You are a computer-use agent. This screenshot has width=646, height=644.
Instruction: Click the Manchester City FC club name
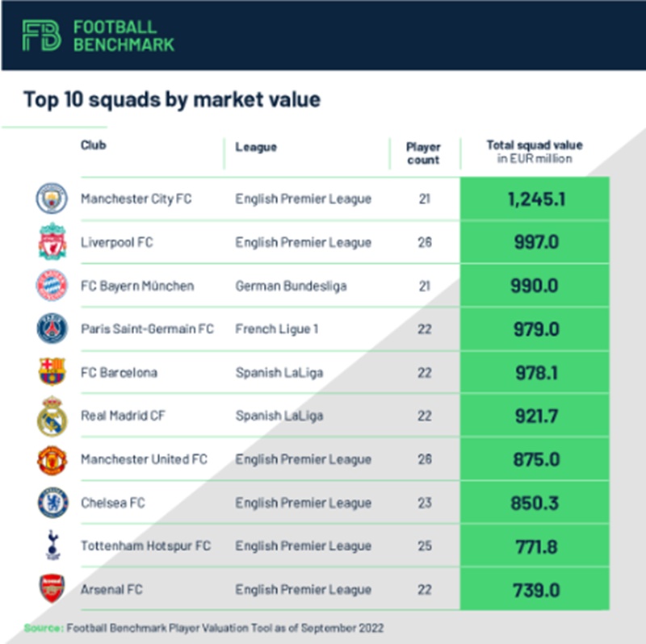click(136, 199)
